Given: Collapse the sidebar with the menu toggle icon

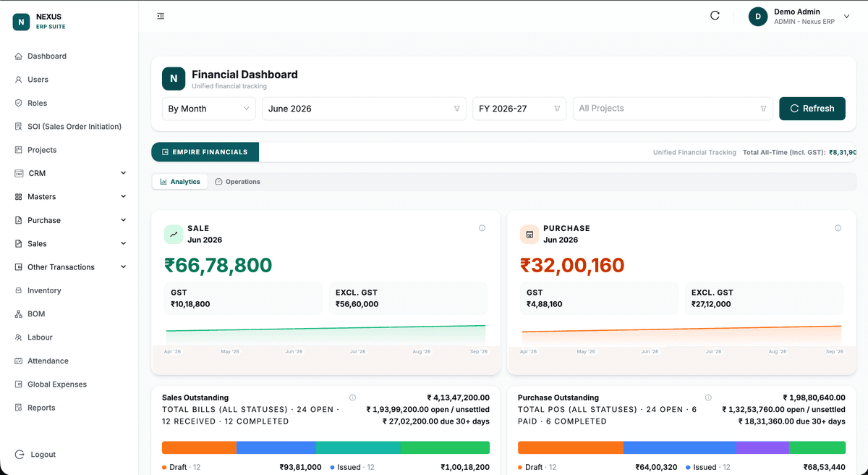Looking at the screenshot, I should [161, 16].
